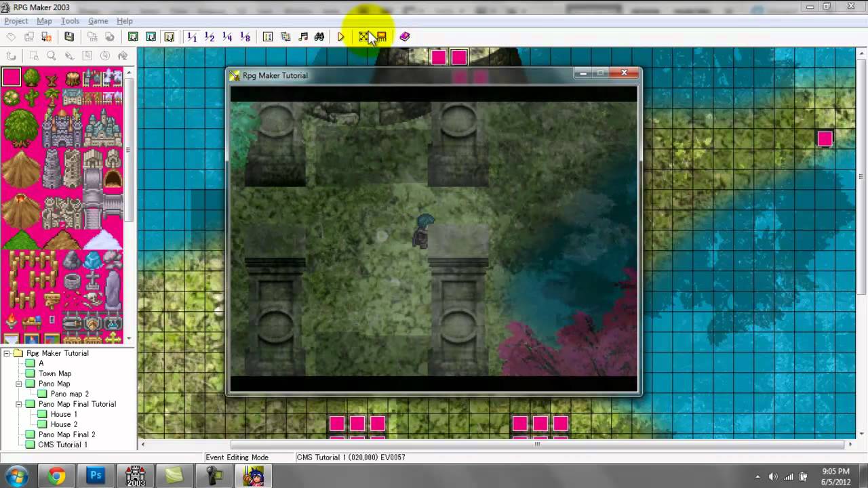Viewport: 868px width, 488px height.
Task: Open the music note Jukebox icon
Action: tap(303, 37)
